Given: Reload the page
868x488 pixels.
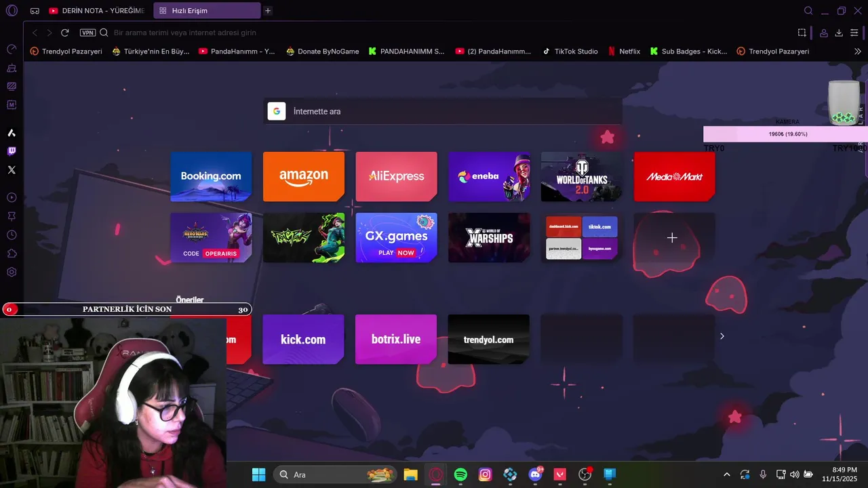Looking at the screenshot, I should click(x=65, y=33).
